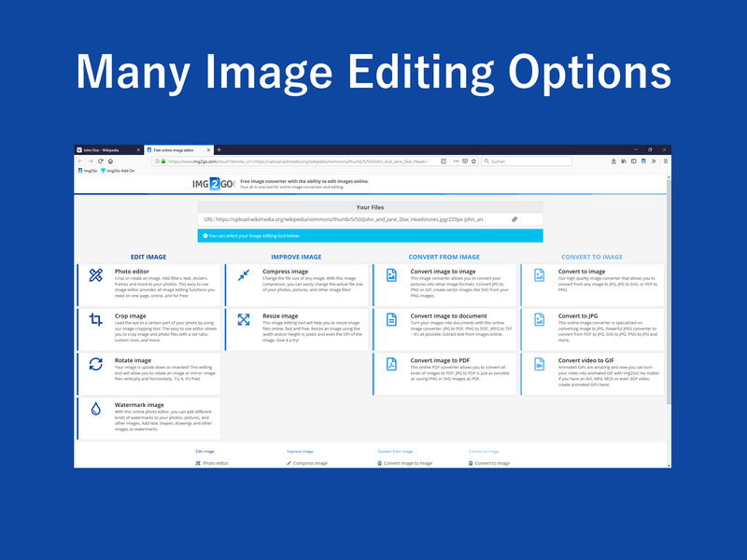Screen dimensions: 747x560
Task: Click the blue 'select your image editing tool' banner
Action: coord(370,236)
